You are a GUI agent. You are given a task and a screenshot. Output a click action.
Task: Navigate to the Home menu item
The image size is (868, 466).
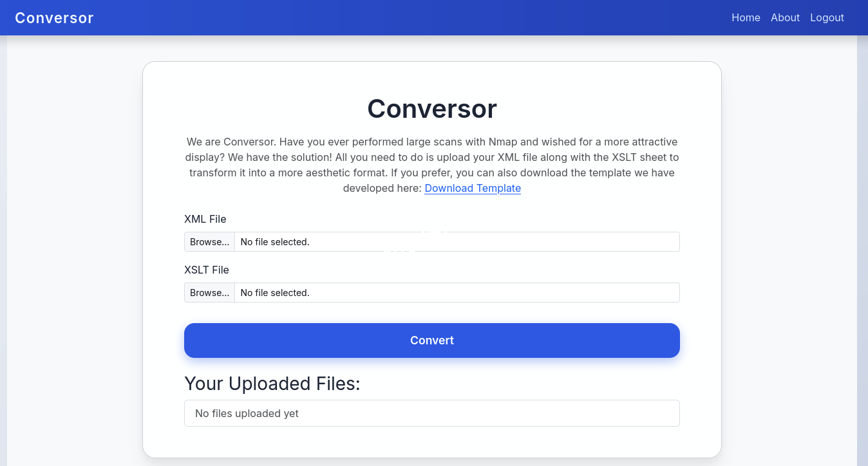[746, 17]
